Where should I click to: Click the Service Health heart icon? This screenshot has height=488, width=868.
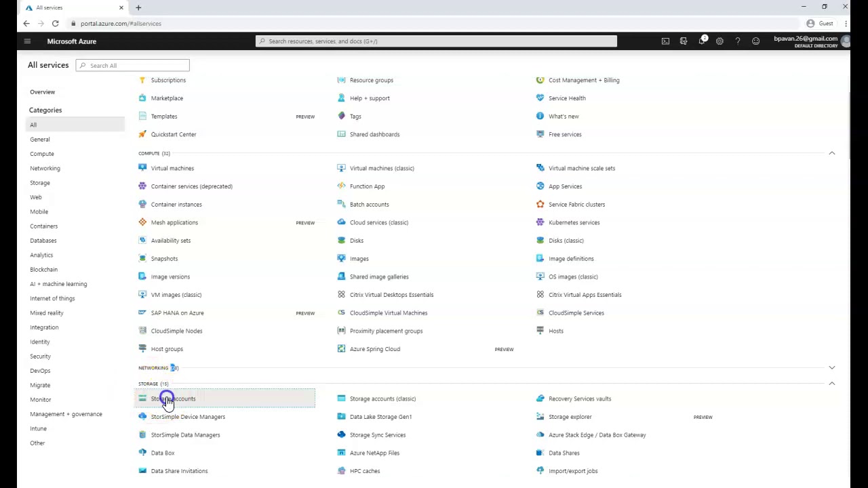click(x=540, y=98)
